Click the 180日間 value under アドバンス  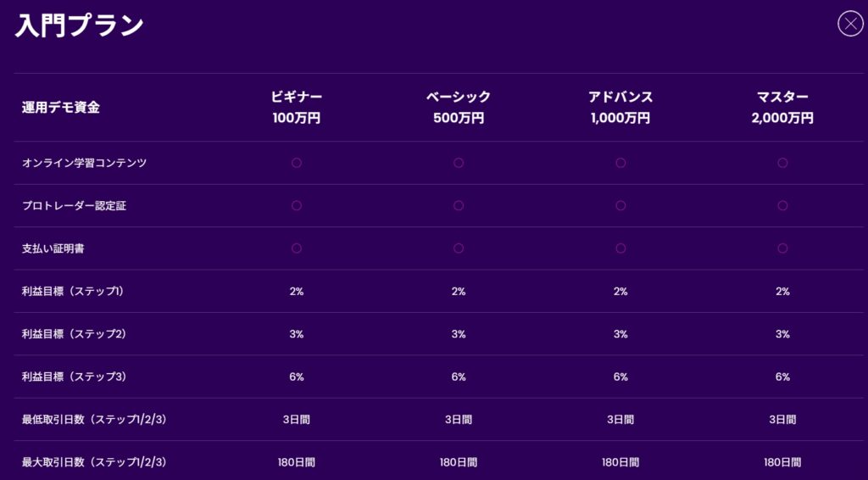(x=620, y=462)
